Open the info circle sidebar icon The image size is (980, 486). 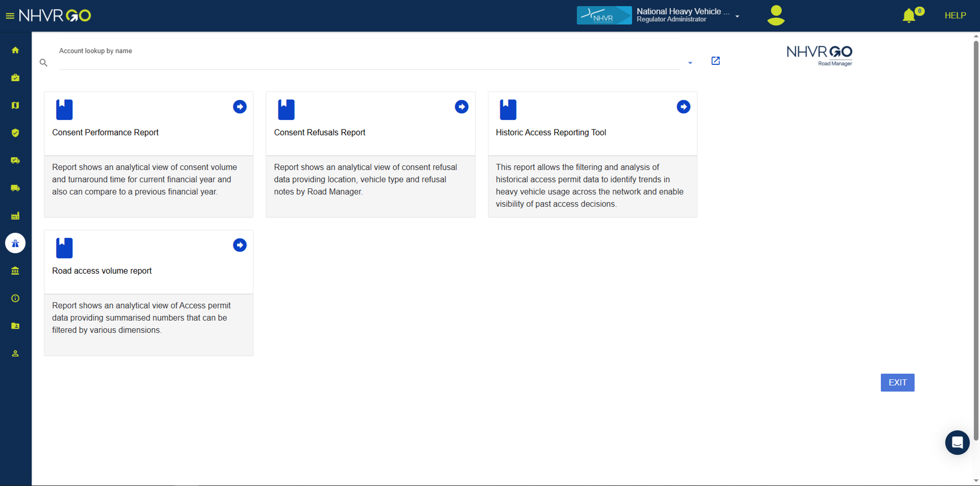tap(15, 298)
